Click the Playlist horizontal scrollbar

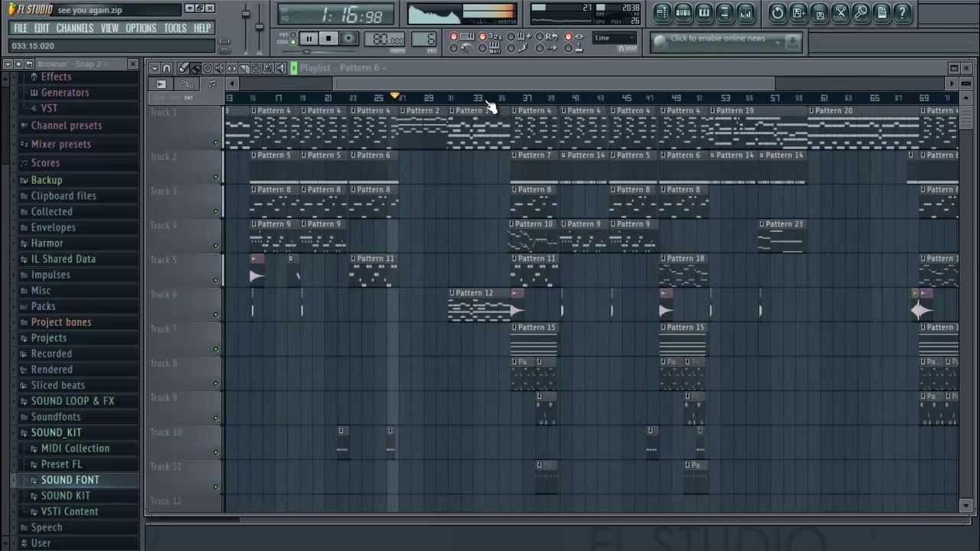click(554, 83)
